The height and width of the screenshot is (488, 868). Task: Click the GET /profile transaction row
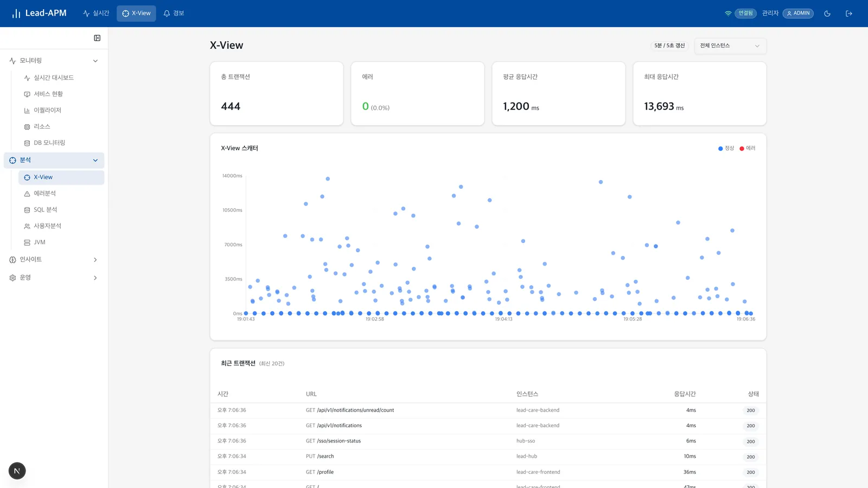(488, 472)
